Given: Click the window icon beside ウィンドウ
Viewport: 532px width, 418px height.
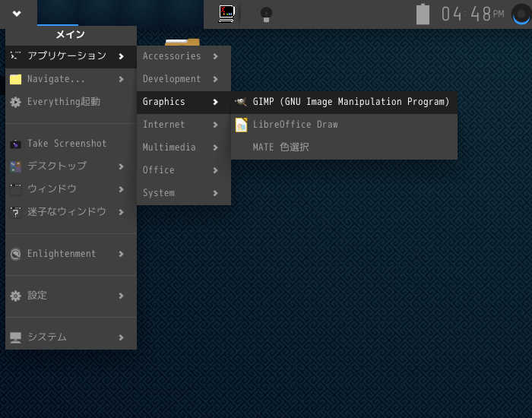Looking at the screenshot, I should (x=16, y=189).
